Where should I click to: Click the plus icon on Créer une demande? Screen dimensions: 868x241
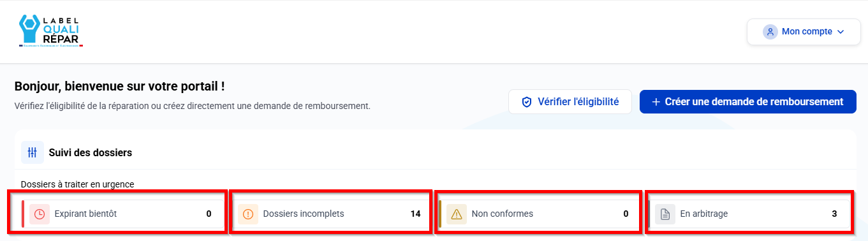656,102
